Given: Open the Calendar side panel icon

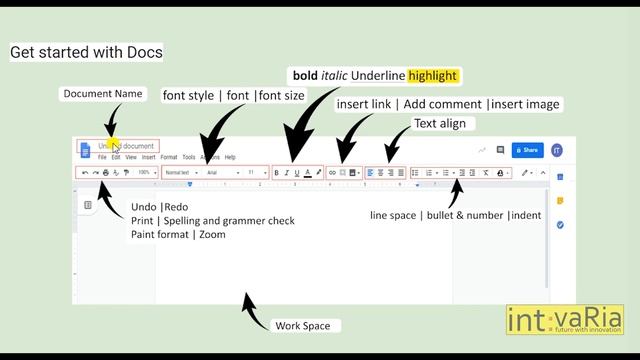Looking at the screenshot, I should tap(560, 177).
